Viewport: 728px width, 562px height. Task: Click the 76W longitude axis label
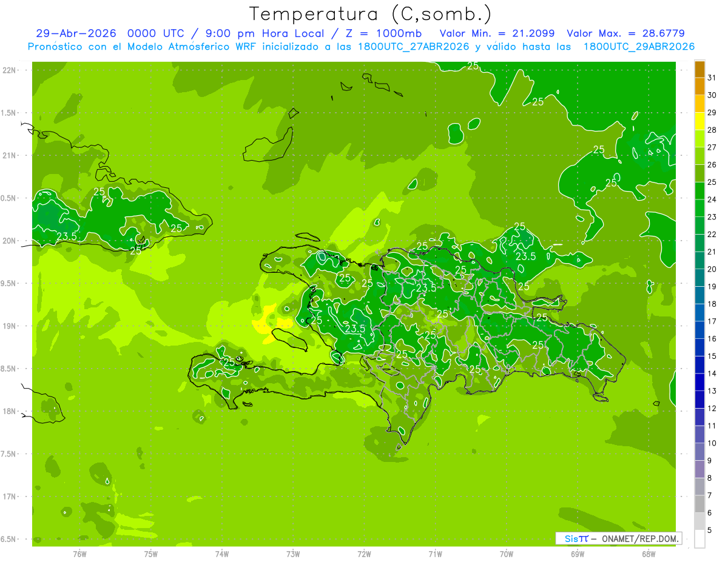point(79,554)
